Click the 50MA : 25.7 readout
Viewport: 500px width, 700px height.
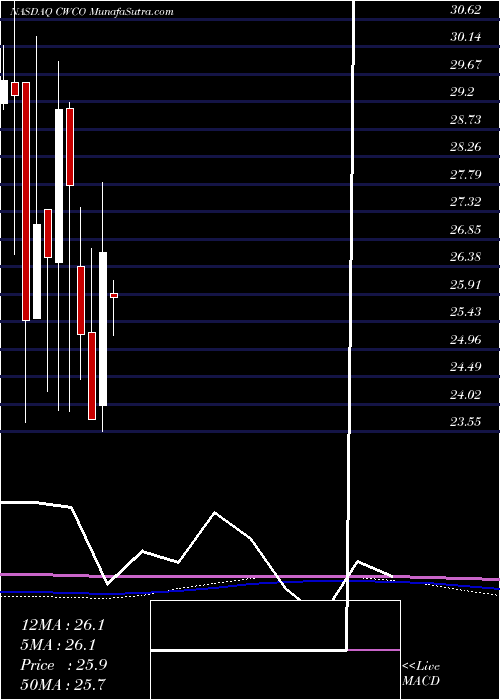click(64, 685)
